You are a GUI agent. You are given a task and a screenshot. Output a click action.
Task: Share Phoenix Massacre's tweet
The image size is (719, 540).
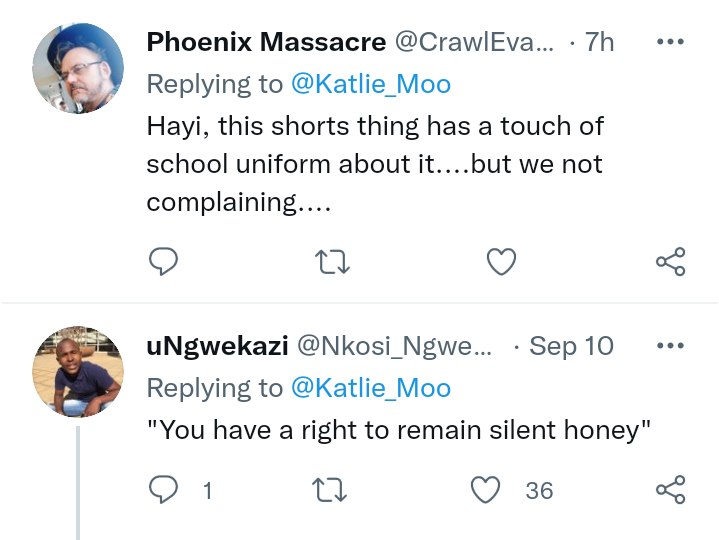(x=670, y=262)
